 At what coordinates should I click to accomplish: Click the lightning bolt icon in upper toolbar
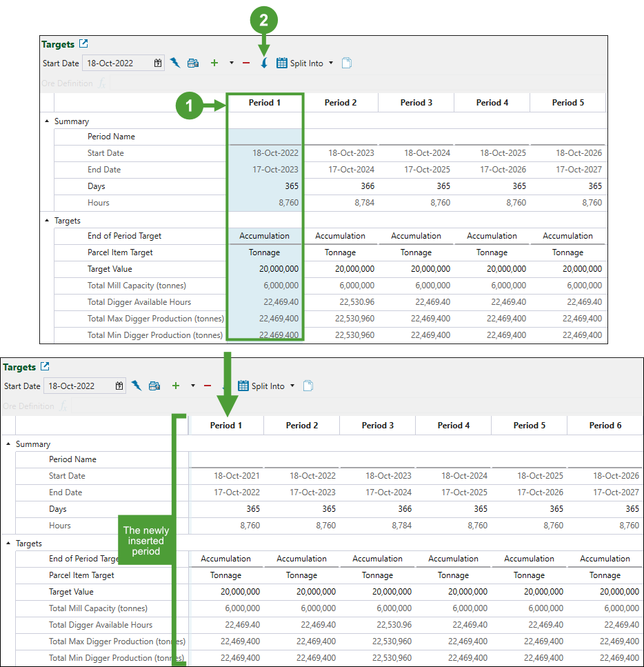coord(175,63)
